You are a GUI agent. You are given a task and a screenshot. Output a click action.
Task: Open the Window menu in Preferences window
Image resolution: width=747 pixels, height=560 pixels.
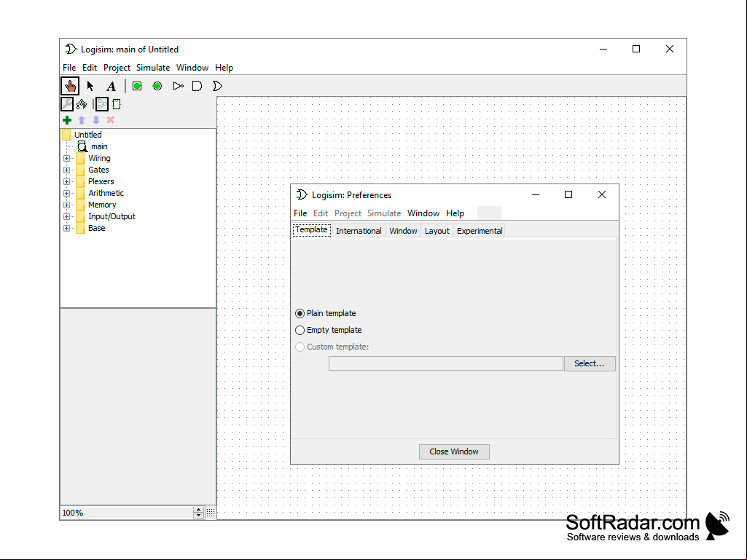pos(423,213)
